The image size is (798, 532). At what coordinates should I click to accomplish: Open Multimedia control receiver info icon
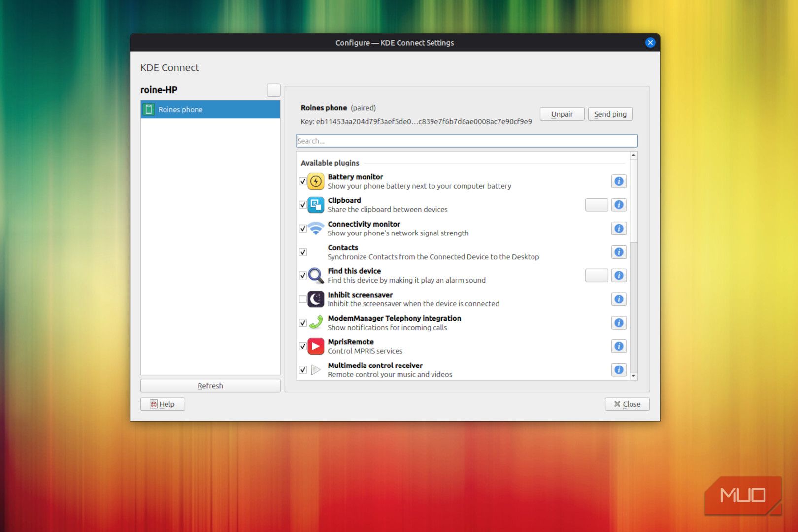point(619,370)
